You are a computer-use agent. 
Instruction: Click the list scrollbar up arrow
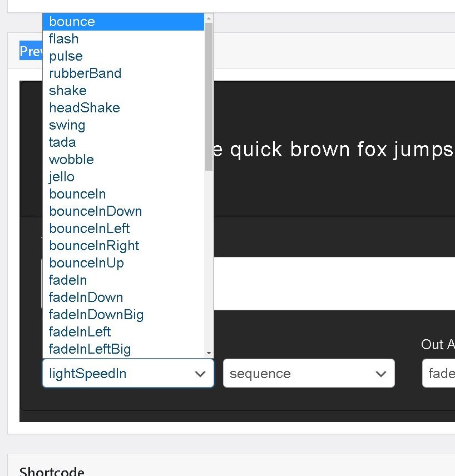pos(209,18)
